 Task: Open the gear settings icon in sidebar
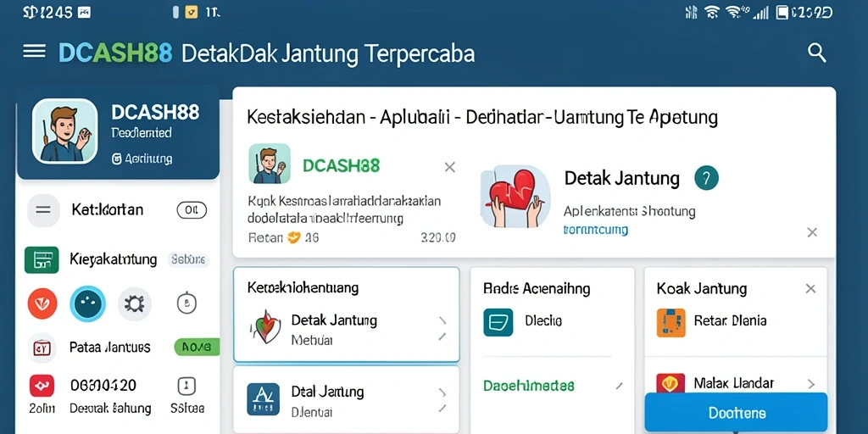point(135,303)
